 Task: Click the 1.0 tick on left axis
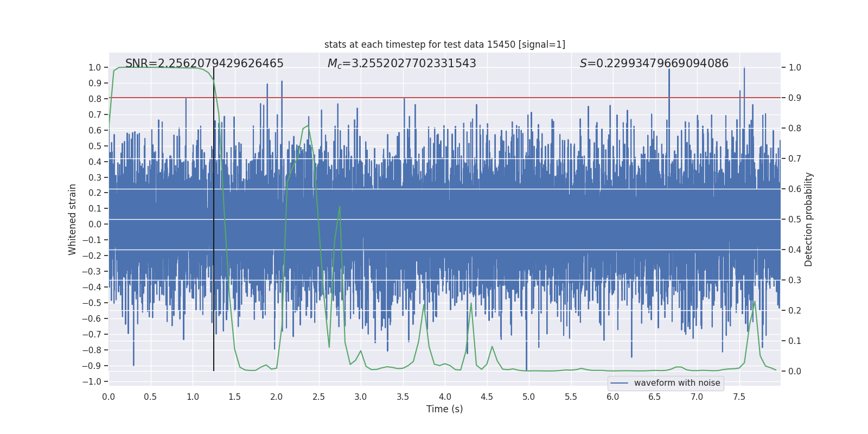pos(95,67)
